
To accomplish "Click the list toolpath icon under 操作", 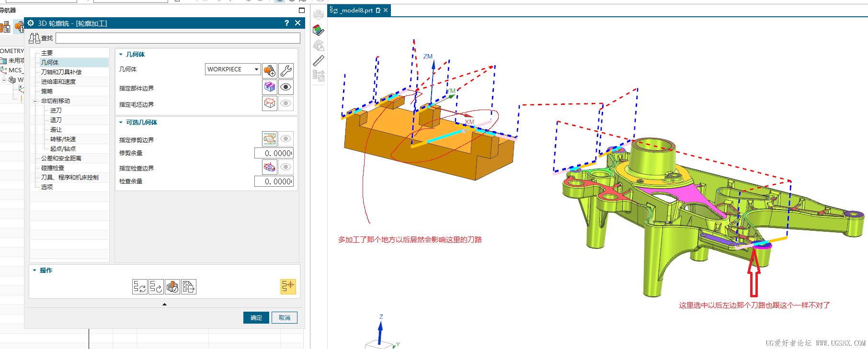I will 189,287.
